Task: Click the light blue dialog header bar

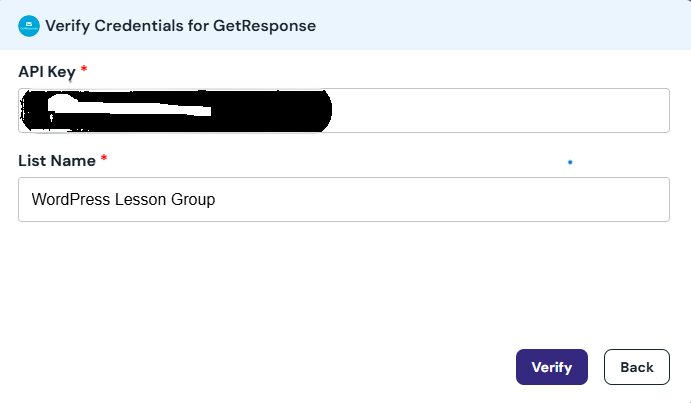Action: pos(500,26)
